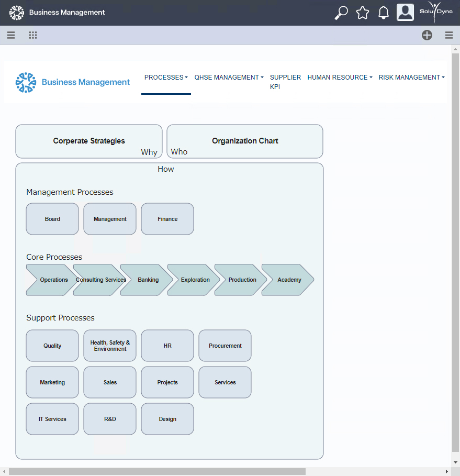Open the right-side hamburger menu
460x476 pixels.
tap(448, 35)
